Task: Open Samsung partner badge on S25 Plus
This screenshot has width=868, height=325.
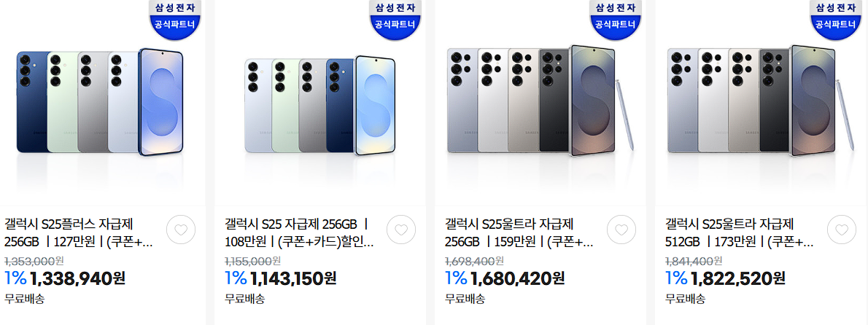Action: (176, 17)
